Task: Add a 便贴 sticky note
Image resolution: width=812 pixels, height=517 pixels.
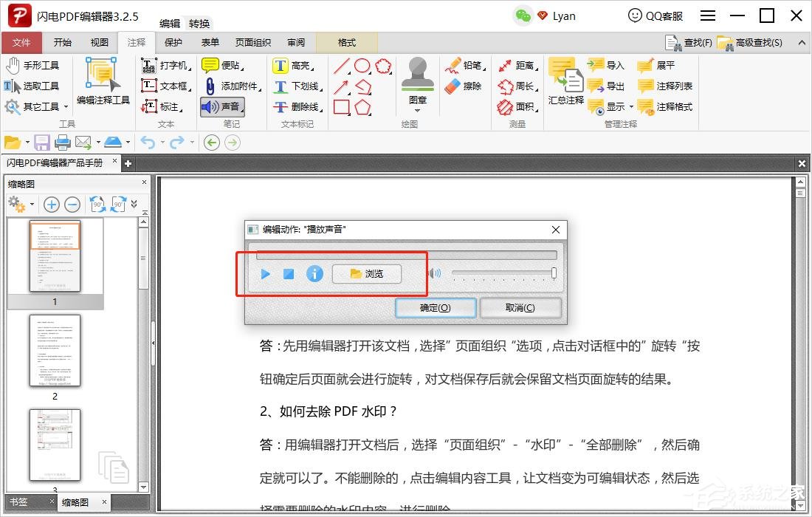Action: coord(225,65)
